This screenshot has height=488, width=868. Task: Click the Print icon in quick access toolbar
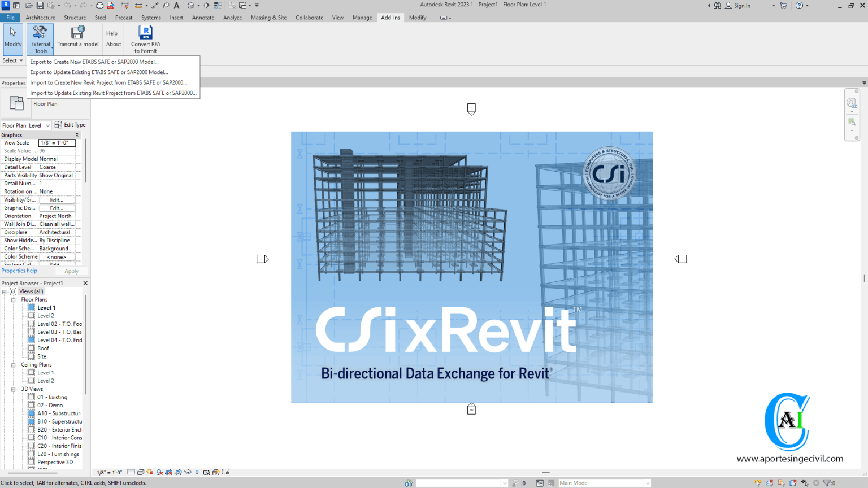[x=99, y=6]
